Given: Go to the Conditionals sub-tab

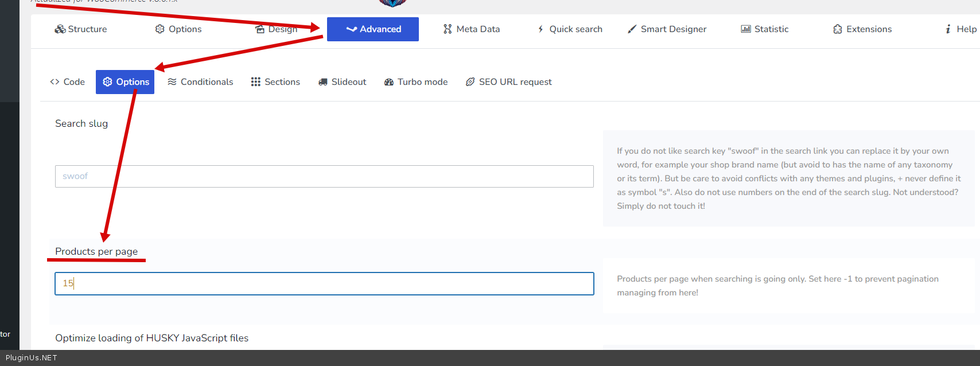Looking at the screenshot, I should pos(200,82).
